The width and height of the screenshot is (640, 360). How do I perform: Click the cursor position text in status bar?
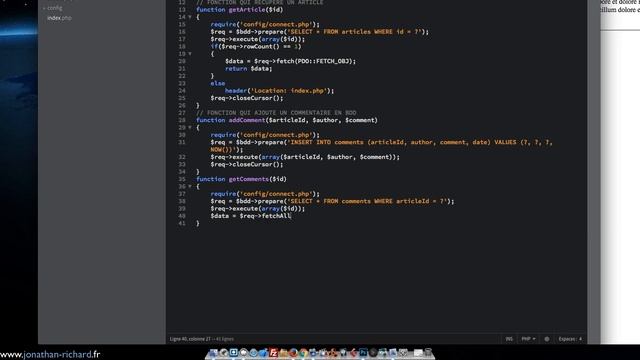coord(190,339)
